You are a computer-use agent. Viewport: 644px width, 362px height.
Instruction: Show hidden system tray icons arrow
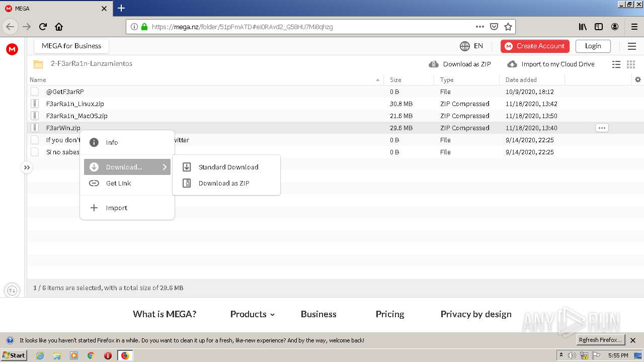tap(561, 355)
